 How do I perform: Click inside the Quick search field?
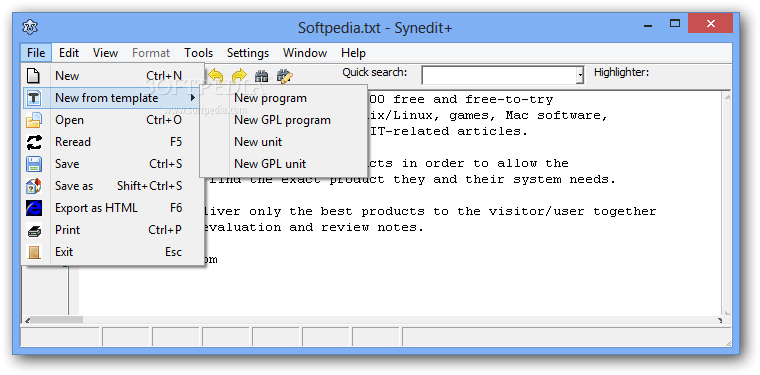tap(499, 76)
